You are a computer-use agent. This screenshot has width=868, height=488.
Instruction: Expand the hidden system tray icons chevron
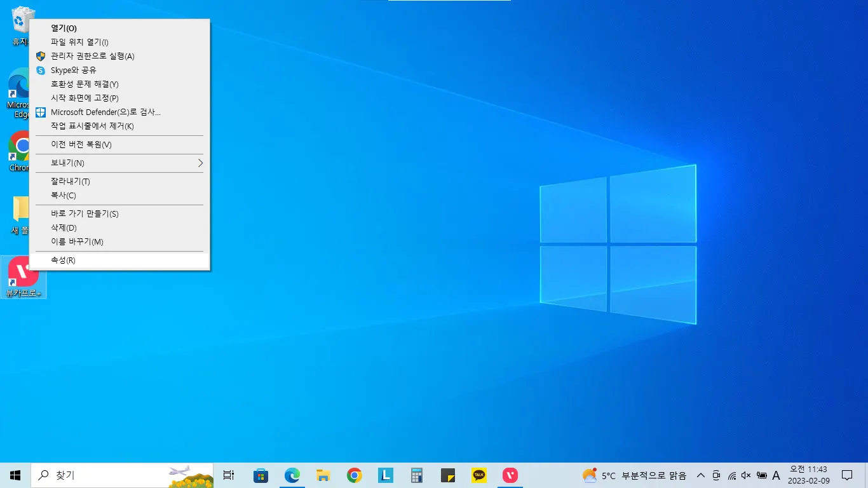[701, 475]
